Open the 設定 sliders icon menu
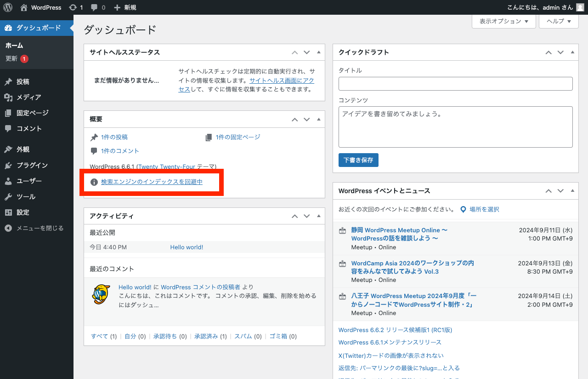The width and height of the screenshot is (588, 379). [x=8, y=212]
